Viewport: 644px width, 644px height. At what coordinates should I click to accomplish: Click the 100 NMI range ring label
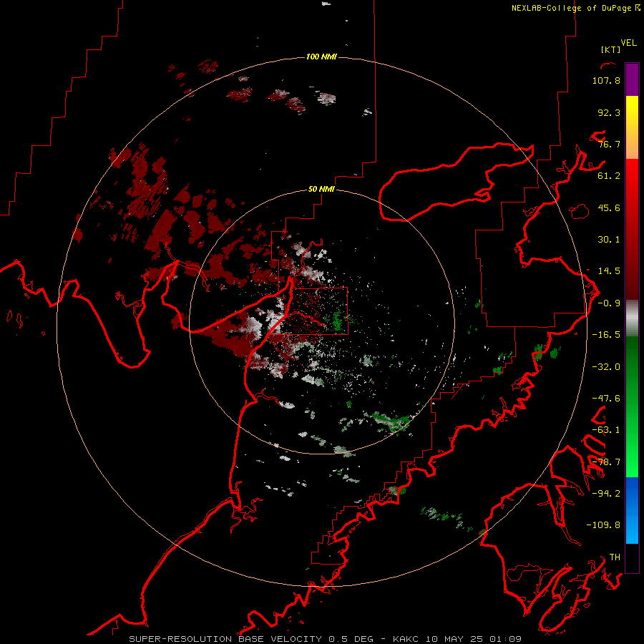[x=321, y=57]
